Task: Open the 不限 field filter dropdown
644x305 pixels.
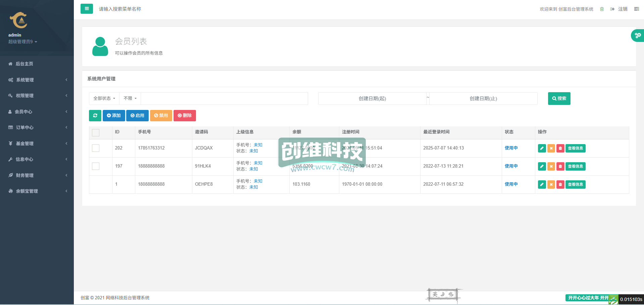Action: click(x=130, y=99)
